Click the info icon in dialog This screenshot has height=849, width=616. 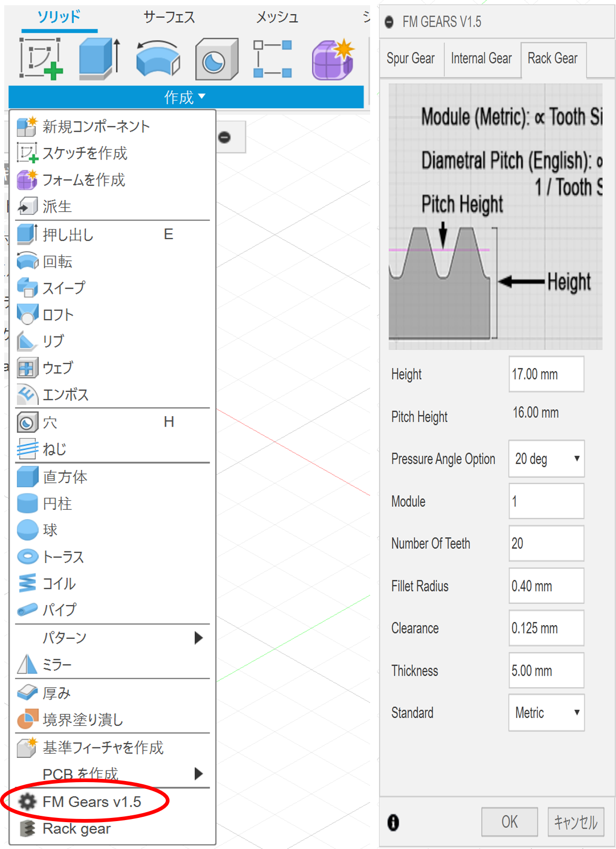(x=393, y=822)
